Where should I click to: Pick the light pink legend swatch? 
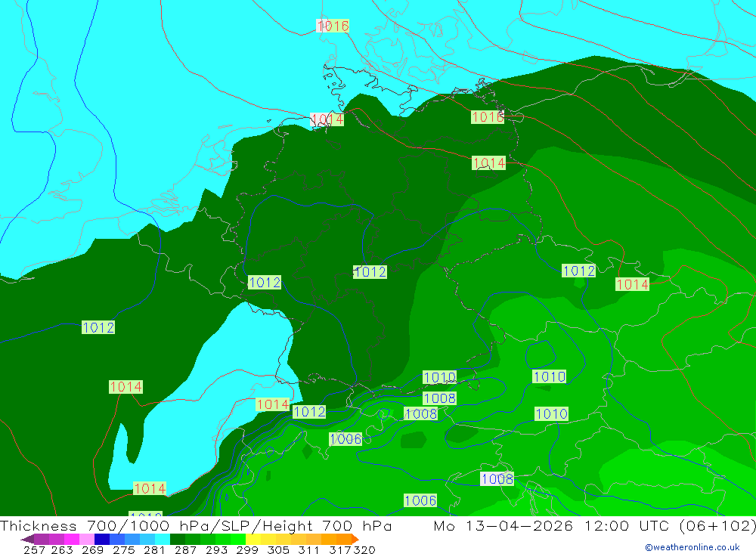tap(87, 539)
